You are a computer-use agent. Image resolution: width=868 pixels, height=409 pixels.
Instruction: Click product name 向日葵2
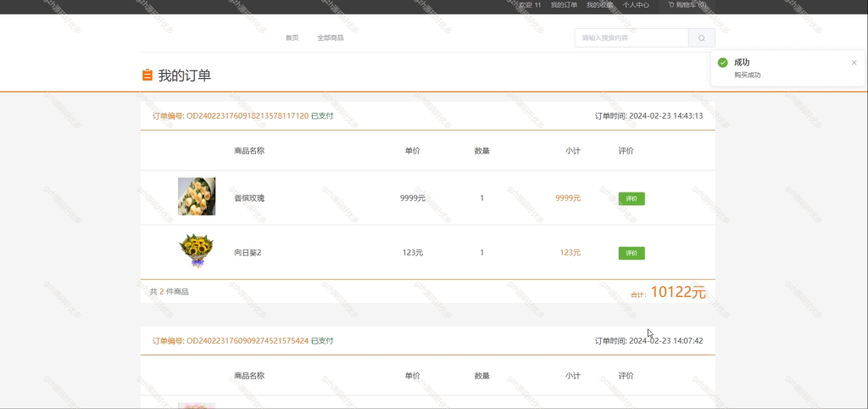[248, 253]
